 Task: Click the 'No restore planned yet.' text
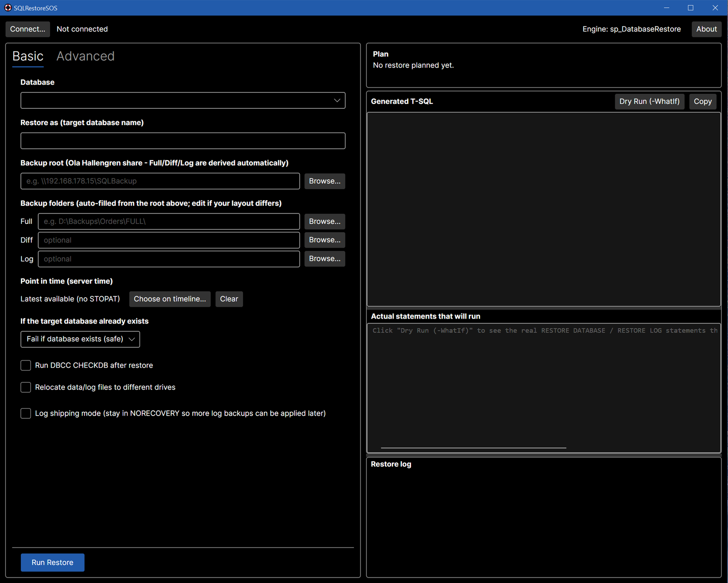[413, 66]
